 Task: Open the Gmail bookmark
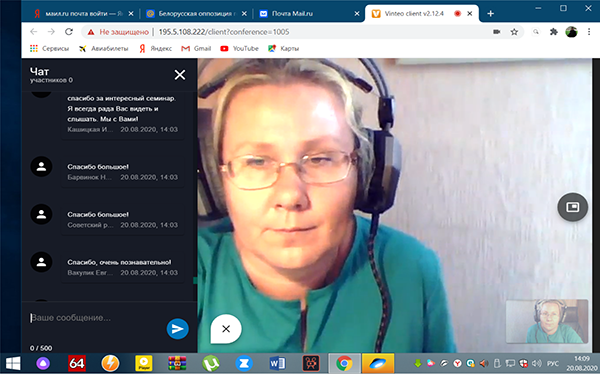tap(196, 49)
